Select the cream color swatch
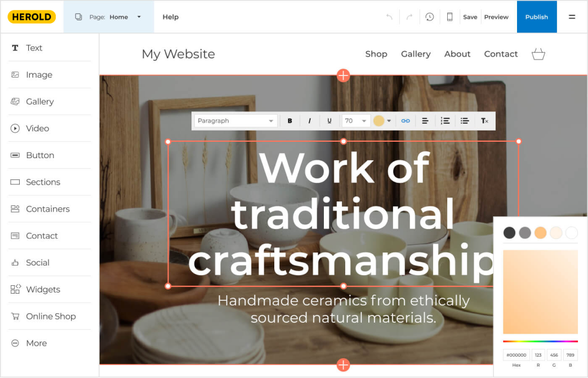The height and width of the screenshot is (378, 588). pos(556,233)
